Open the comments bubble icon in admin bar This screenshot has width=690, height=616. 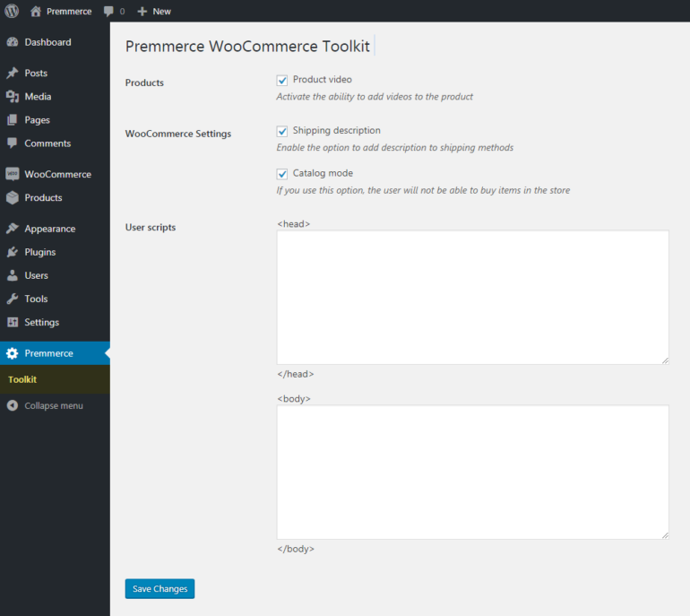tap(108, 11)
